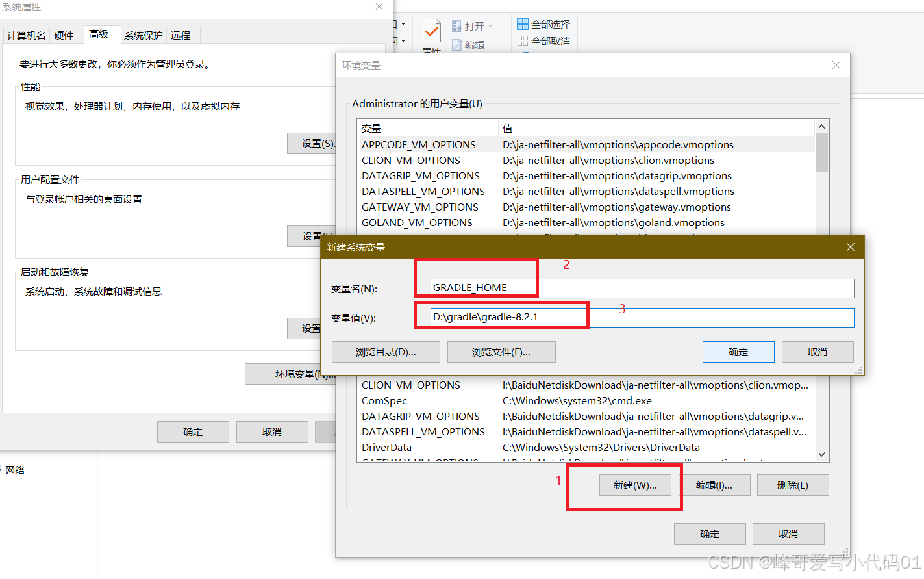Click the 浏览目录(D) browse folder button
Viewport: 924px width, 579px height.
[x=386, y=352]
